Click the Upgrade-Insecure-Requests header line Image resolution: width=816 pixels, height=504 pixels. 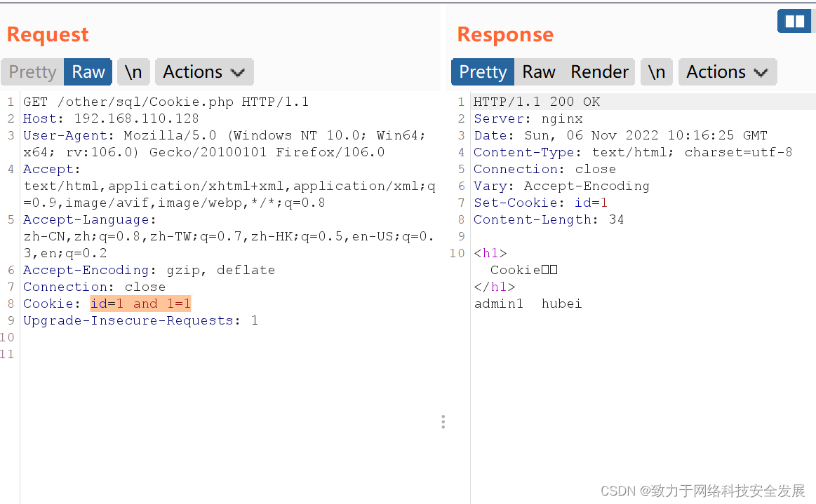point(140,320)
